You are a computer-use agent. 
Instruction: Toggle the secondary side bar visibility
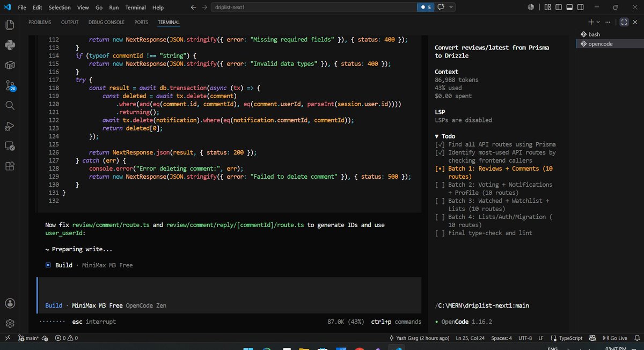pyautogui.click(x=580, y=8)
